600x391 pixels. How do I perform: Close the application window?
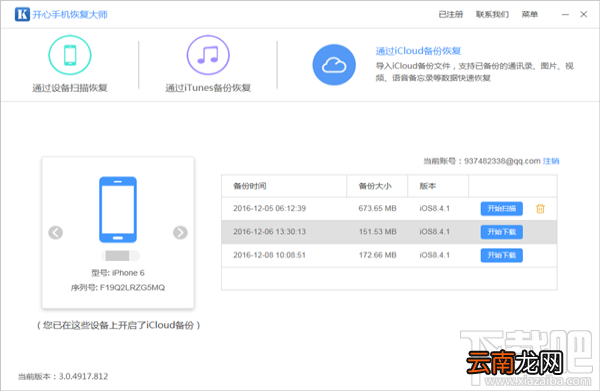click(584, 15)
